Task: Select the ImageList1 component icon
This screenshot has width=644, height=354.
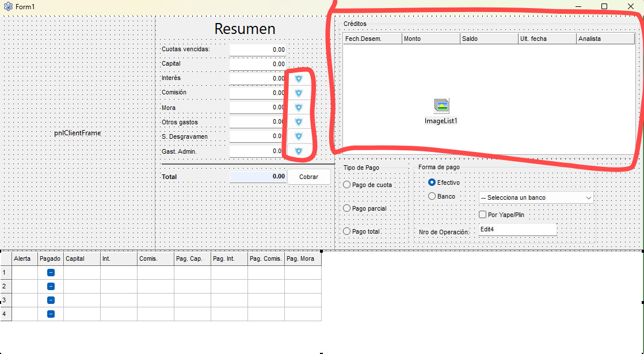Action: (x=441, y=105)
